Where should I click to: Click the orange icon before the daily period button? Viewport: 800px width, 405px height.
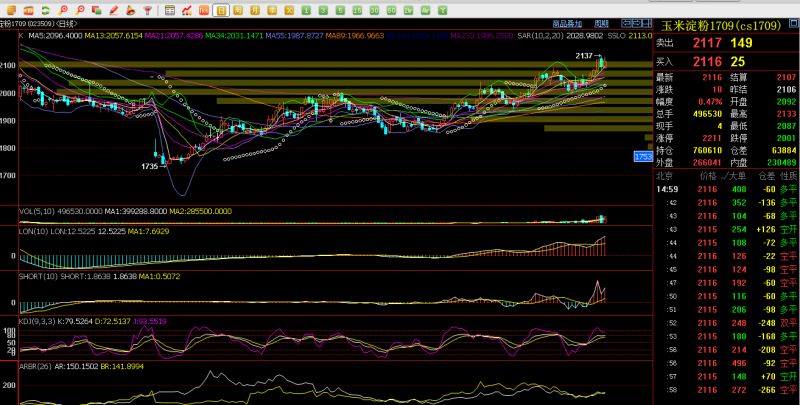coord(204,10)
